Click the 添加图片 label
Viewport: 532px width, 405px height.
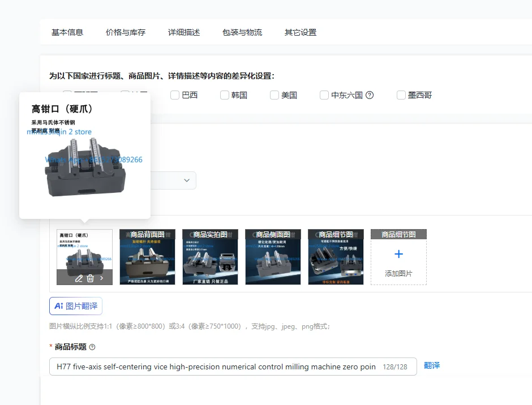398,273
